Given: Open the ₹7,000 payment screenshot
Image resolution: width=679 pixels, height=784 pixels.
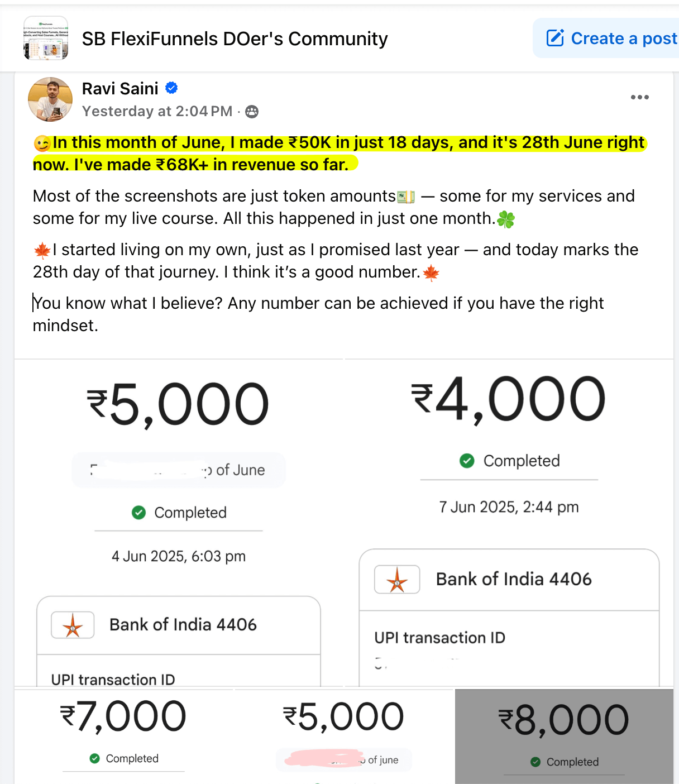Looking at the screenshot, I should click(123, 736).
